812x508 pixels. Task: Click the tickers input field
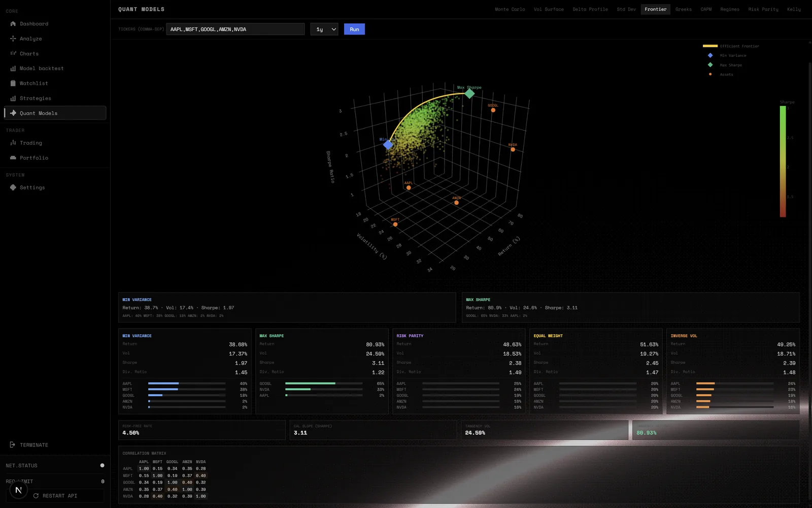click(x=235, y=29)
